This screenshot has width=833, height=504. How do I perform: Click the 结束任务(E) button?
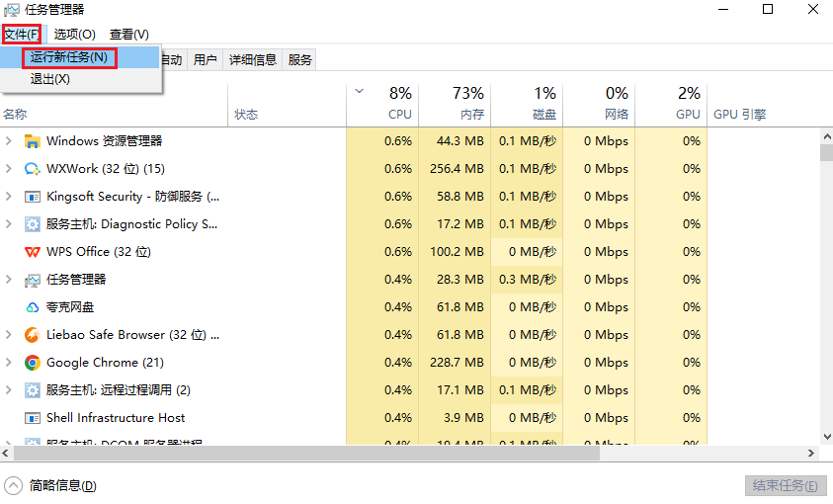(x=785, y=485)
